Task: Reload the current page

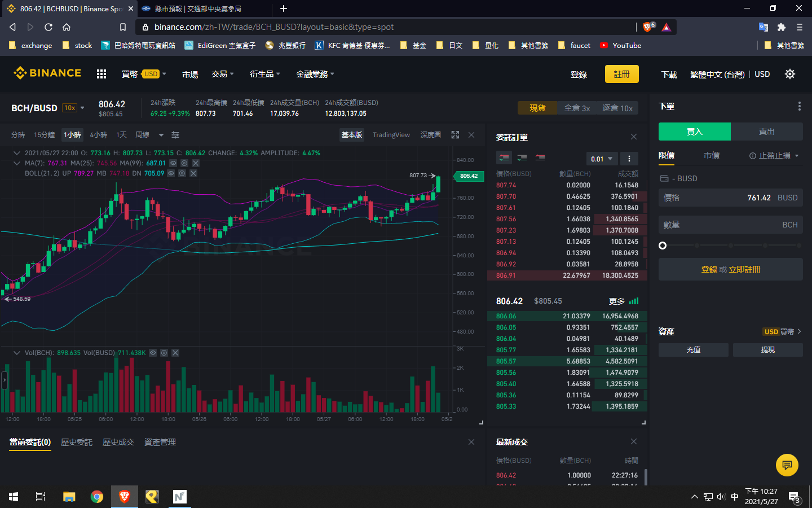Action: 48,27
